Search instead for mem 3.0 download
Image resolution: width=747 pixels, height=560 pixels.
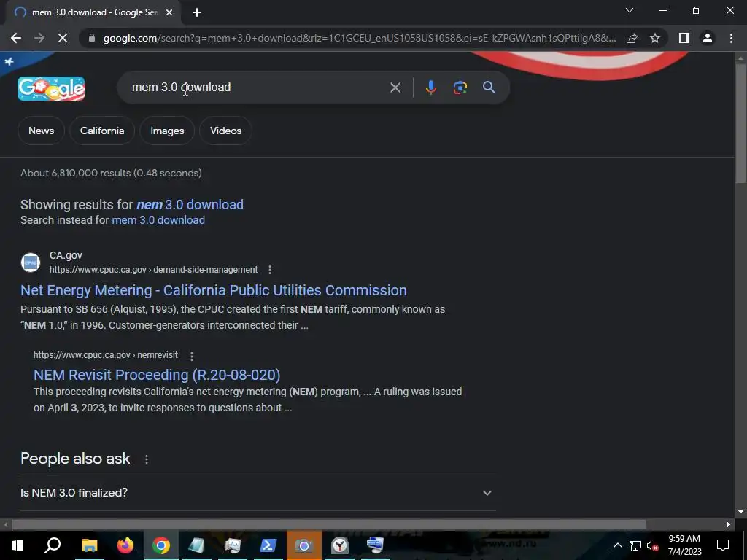pos(158,220)
